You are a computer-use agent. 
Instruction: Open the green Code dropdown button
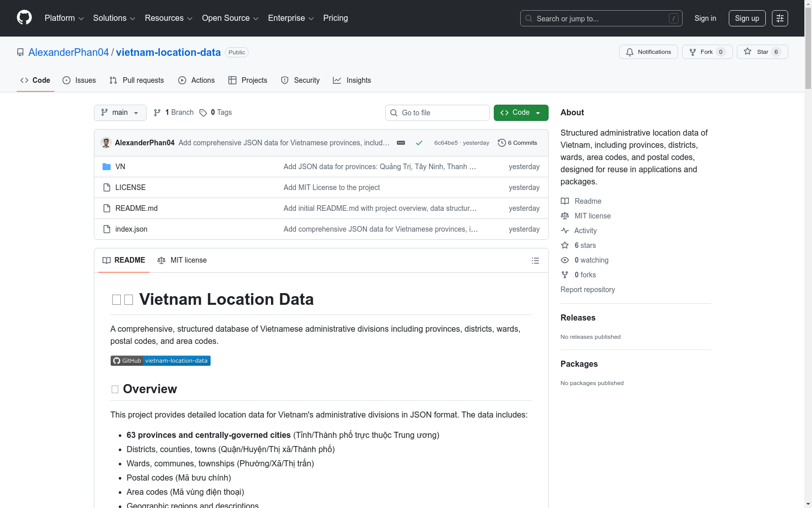pos(521,113)
